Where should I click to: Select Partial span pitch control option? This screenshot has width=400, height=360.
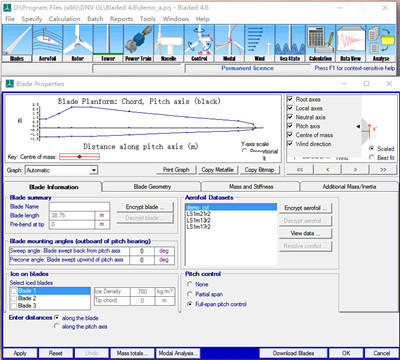click(x=190, y=294)
